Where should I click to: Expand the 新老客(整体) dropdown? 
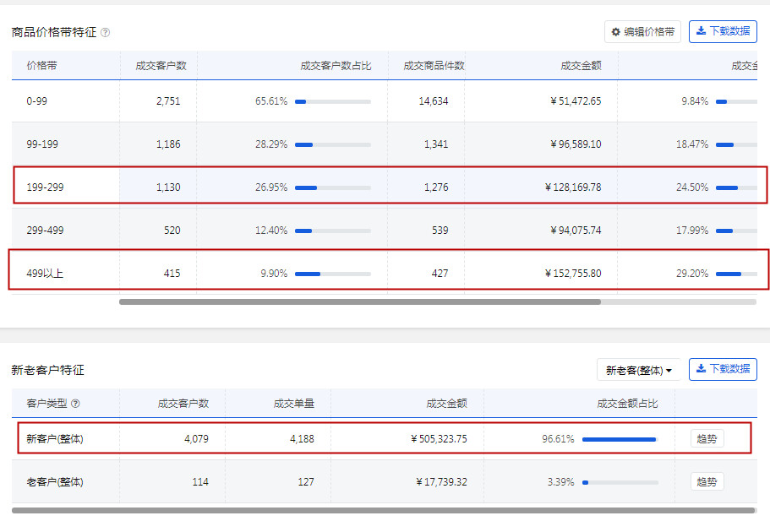click(639, 370)
